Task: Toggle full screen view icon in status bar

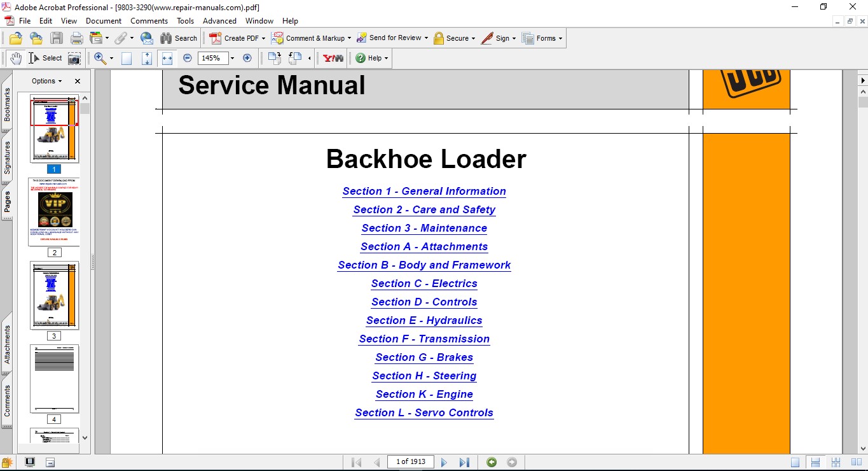Action: (x=30, y=462)
